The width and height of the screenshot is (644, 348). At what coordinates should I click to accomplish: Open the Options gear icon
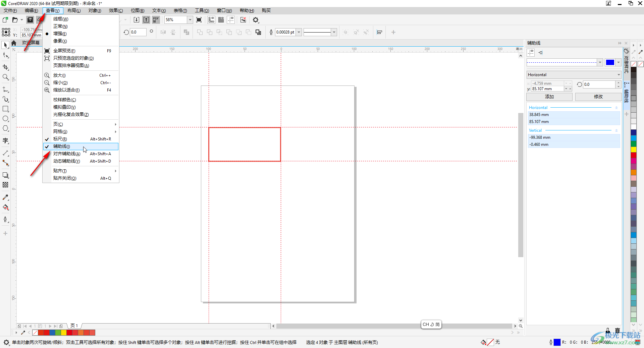pyautogui.click(x=256, y=20)
